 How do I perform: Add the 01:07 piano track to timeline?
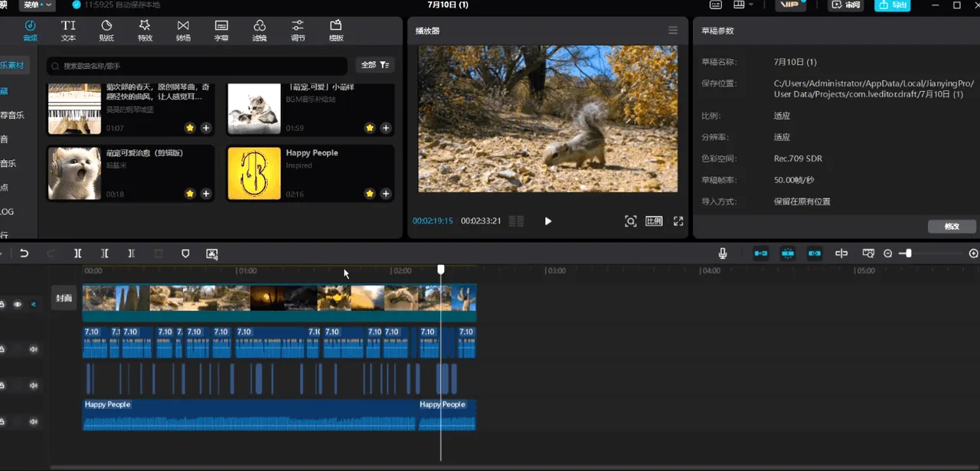(x=206, y=128)
